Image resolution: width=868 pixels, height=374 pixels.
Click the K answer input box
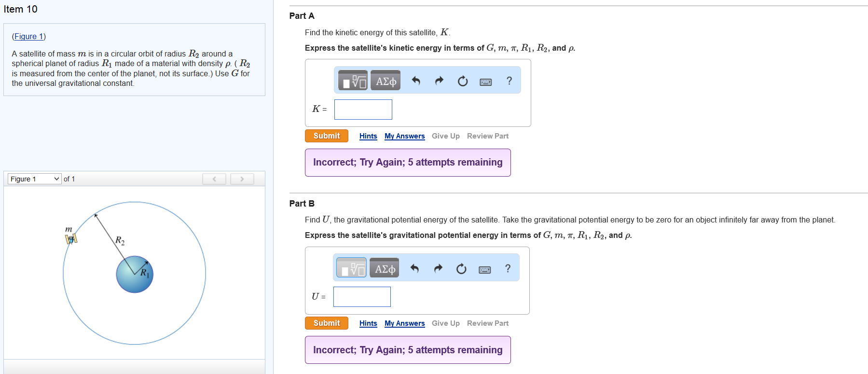363,110
